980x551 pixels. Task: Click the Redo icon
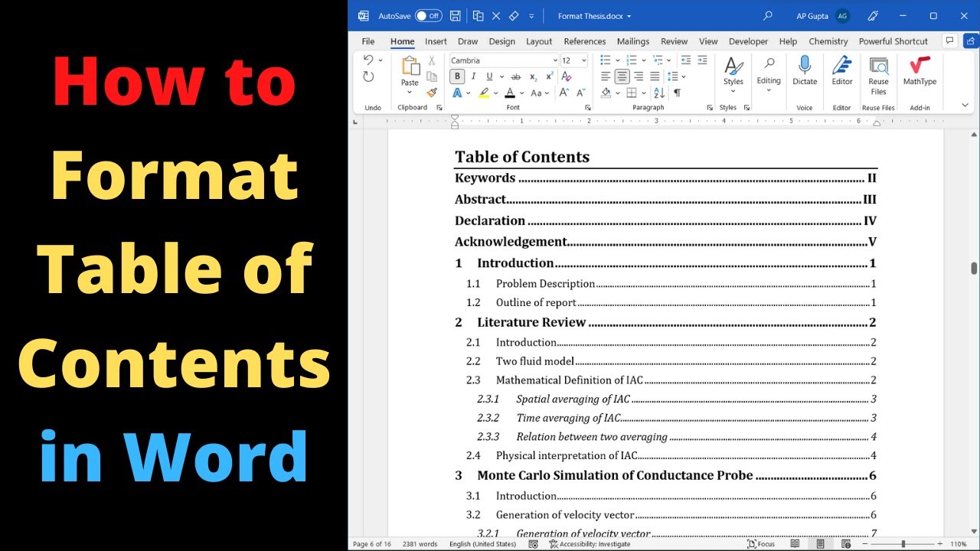(x=368, y=77)
